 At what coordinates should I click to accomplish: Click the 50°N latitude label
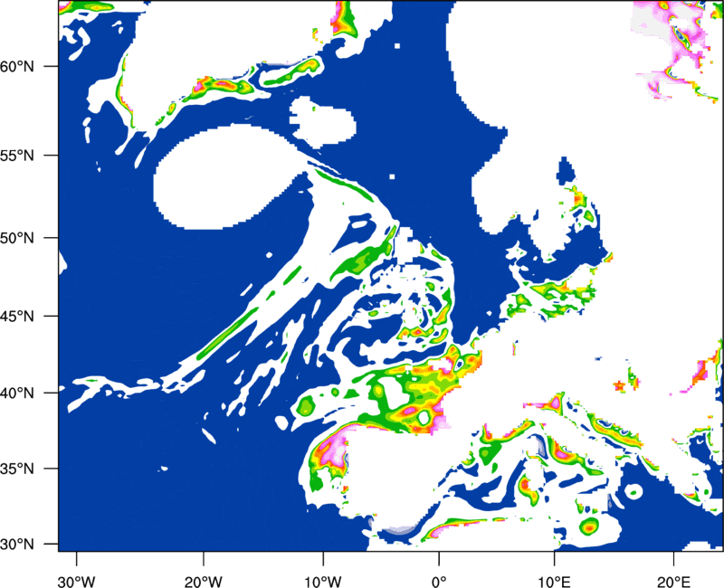[x=17, y=238]
